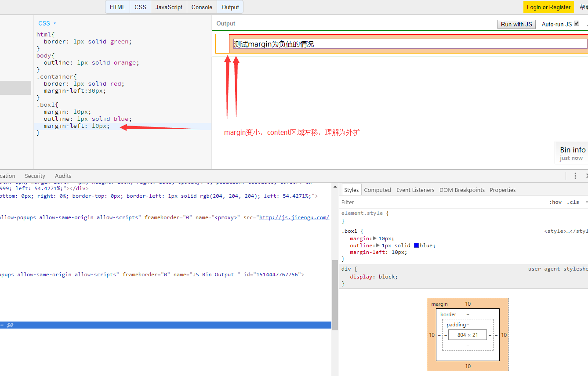Click the body{ selector line in CSS editor

tap(46, 55)
